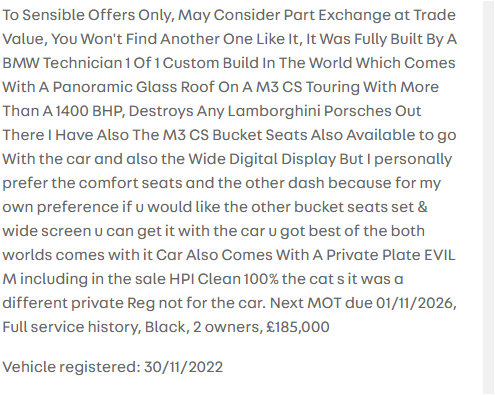The image size is (495, 395).
Task: Click the vertical scrollbar track on the right
Action: pos(489,197)
